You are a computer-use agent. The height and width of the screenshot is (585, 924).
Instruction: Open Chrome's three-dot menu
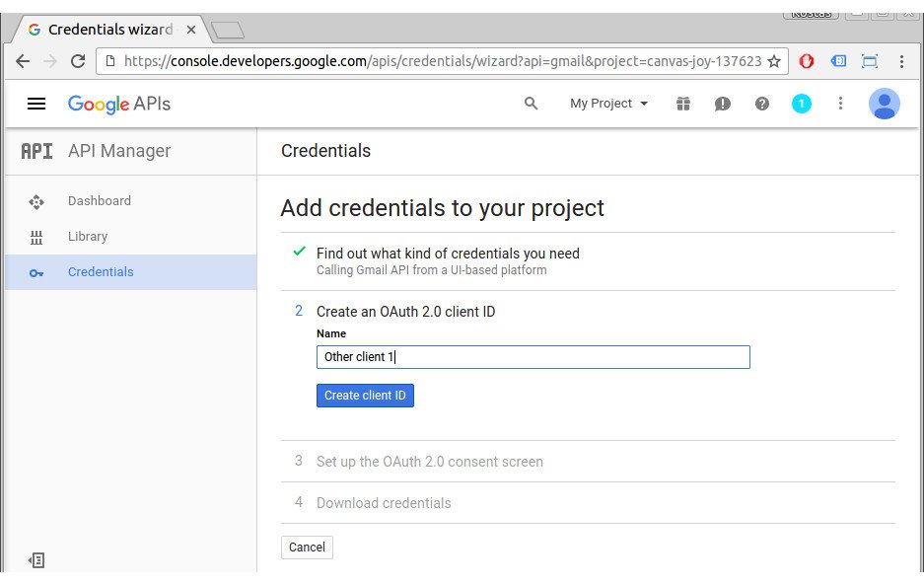(x=901, y=61)
